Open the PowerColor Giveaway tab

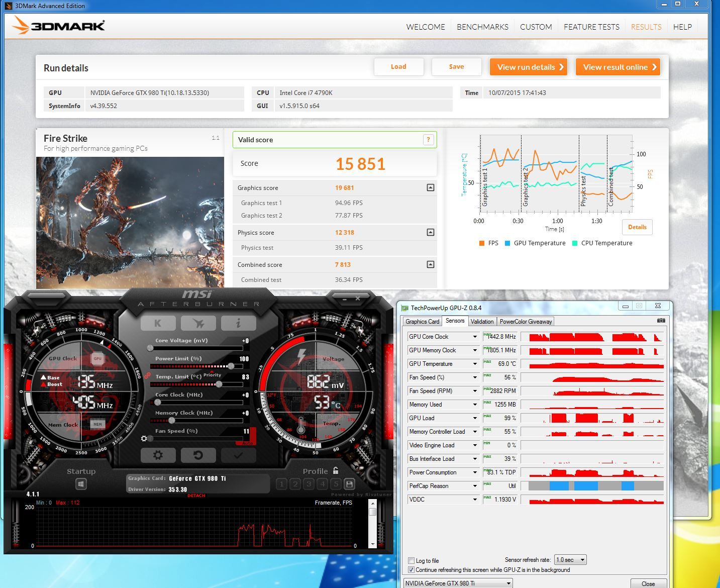coord(526,322)
